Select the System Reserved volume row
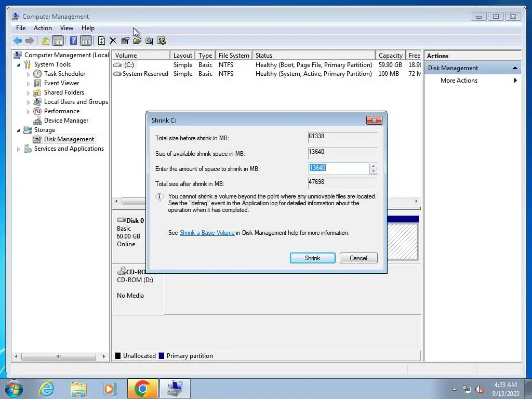532x399 pixels. pyautogui.click(x=267, y=74)
